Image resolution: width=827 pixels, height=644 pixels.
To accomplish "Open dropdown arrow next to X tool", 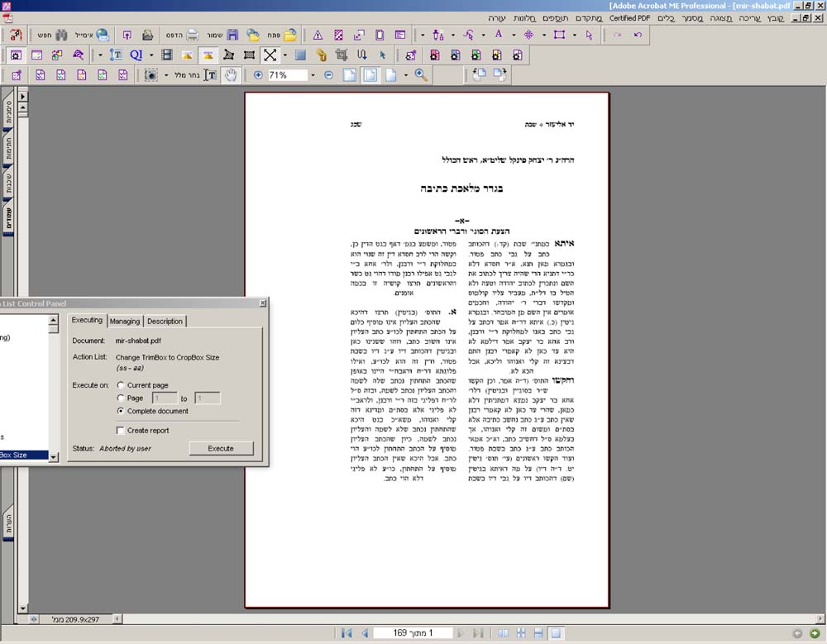I will pos(284,55).
